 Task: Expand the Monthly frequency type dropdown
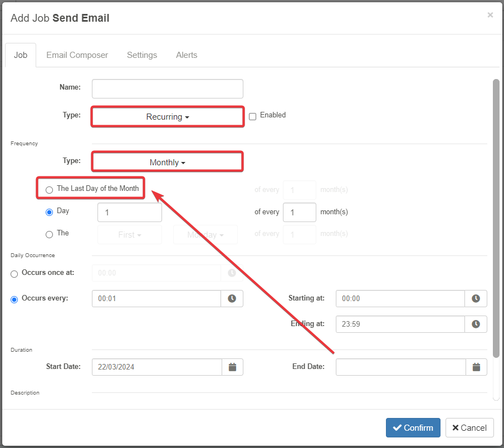coord(168,163)
